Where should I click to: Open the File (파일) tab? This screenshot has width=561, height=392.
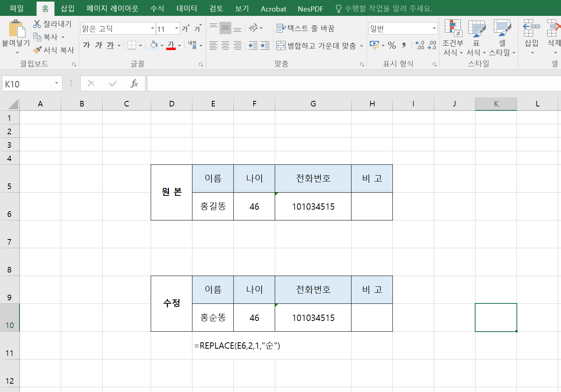pyautogui.click(x=17, y=8)
